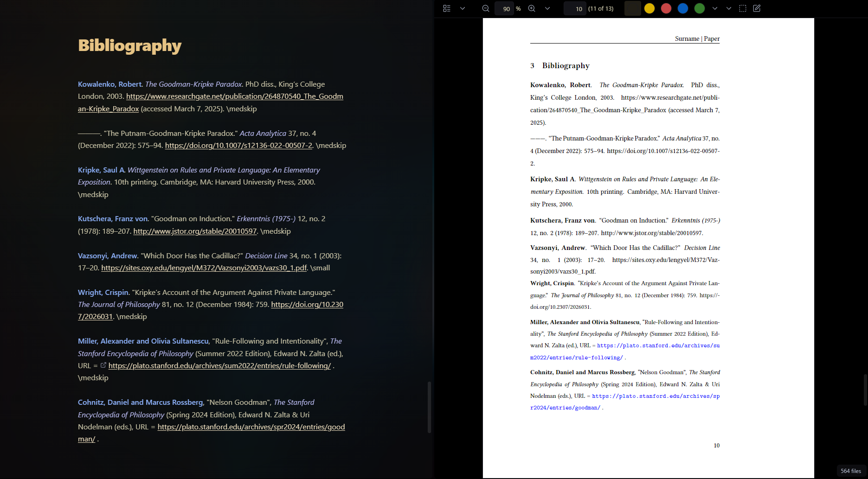Image resolution: width=868 pixels, height=479 pixels.
Task: Toggle the PDF outline sidebar icon
Action: [447, 8]
